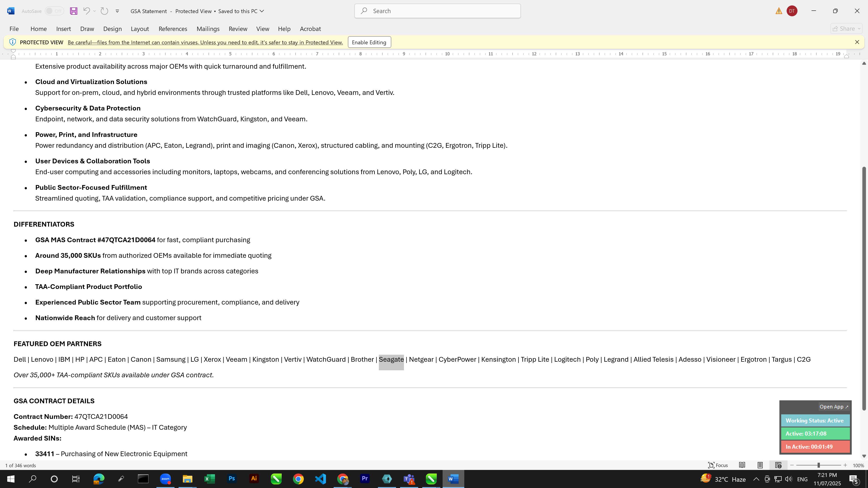Open Microsoft Teams from taskbar

coord(409,479)
